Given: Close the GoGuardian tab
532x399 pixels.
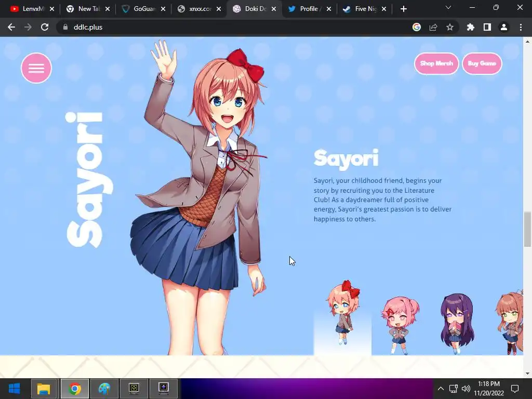Looking at the screenshot, I should click(163, 9).
